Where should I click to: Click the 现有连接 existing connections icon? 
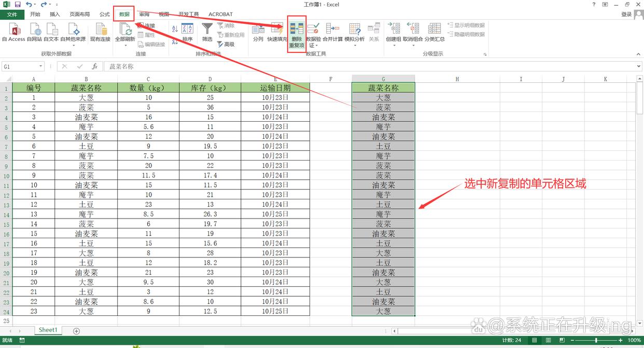click(x=100, y=33)
